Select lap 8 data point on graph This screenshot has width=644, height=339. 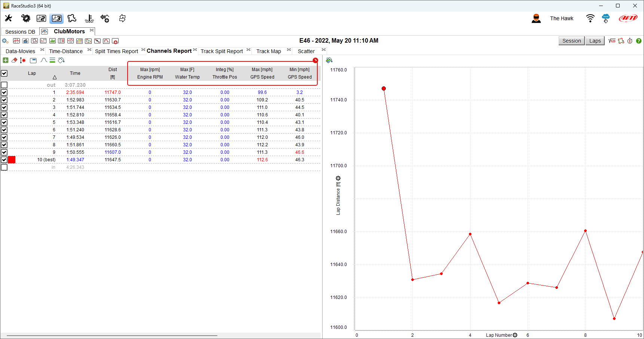click(x=585, y=231)
